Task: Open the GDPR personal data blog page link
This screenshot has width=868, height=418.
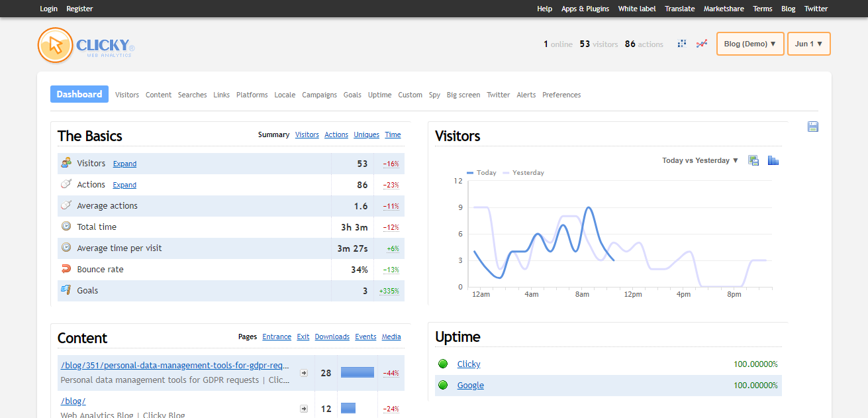Action: (x=175, y=365)
